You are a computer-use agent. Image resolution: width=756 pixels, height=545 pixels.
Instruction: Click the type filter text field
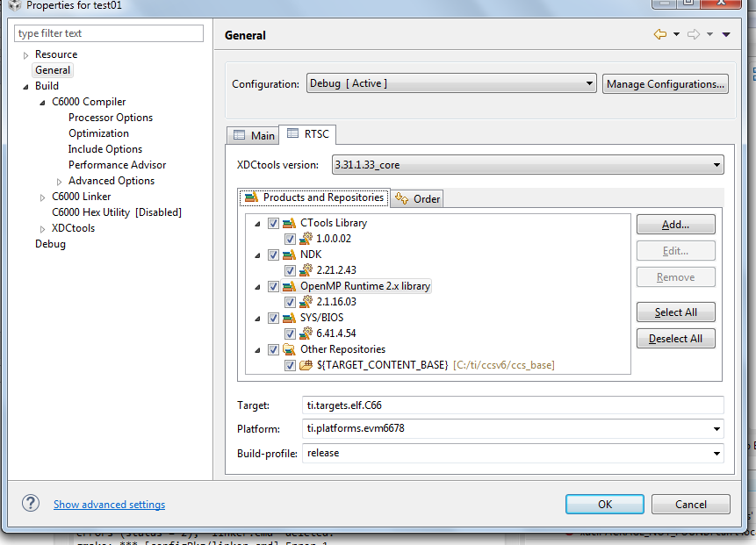tap(109, 33)
